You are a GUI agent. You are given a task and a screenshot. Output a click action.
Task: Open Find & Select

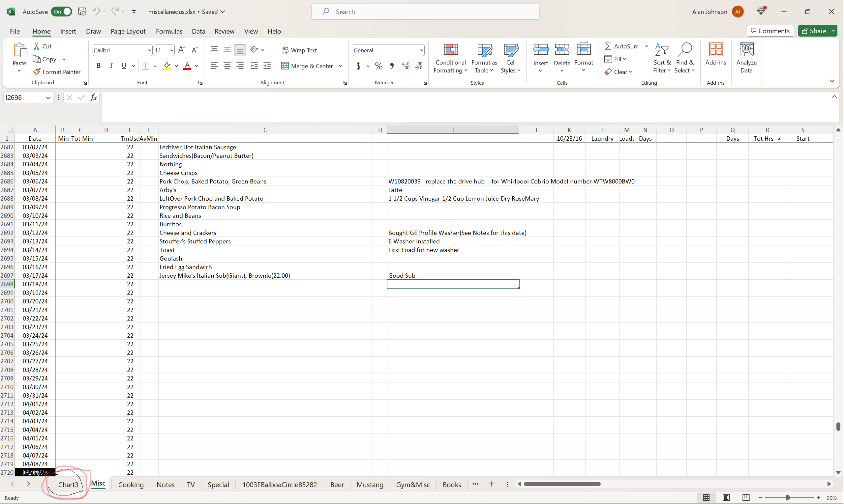(x=684, y=58)
